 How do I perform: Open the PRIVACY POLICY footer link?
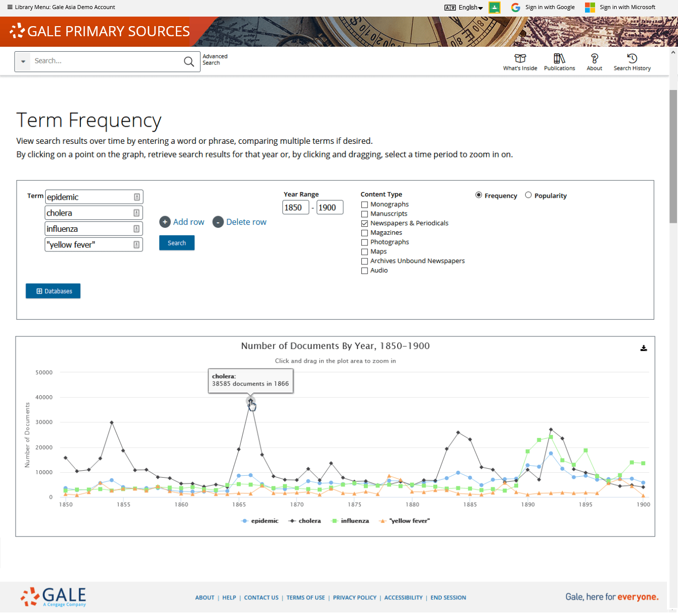tap(355, 598)
